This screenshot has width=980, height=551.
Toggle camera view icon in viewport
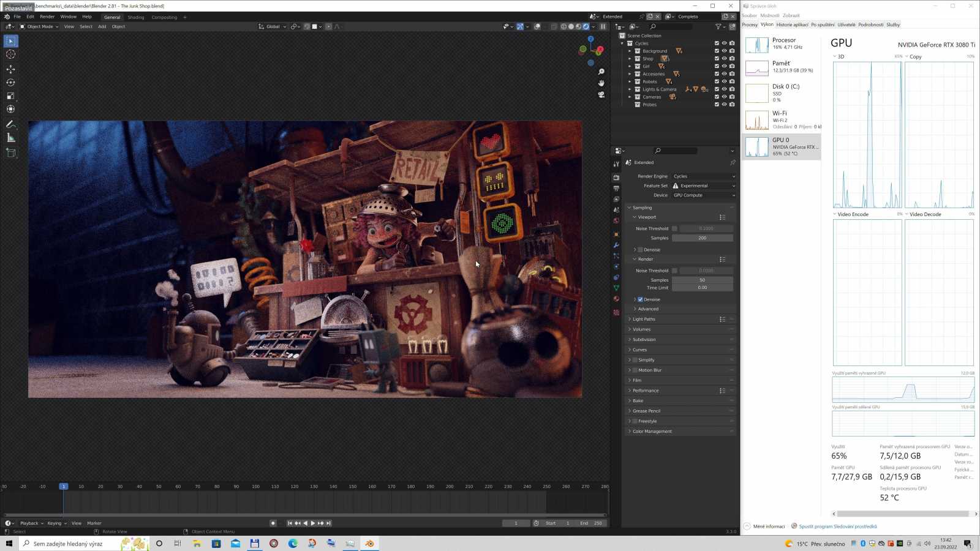point(601,94)
